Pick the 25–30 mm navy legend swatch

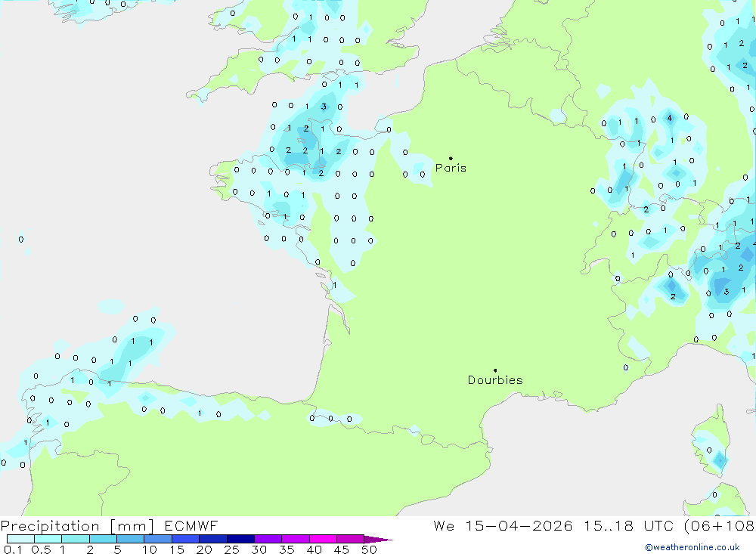240,539
